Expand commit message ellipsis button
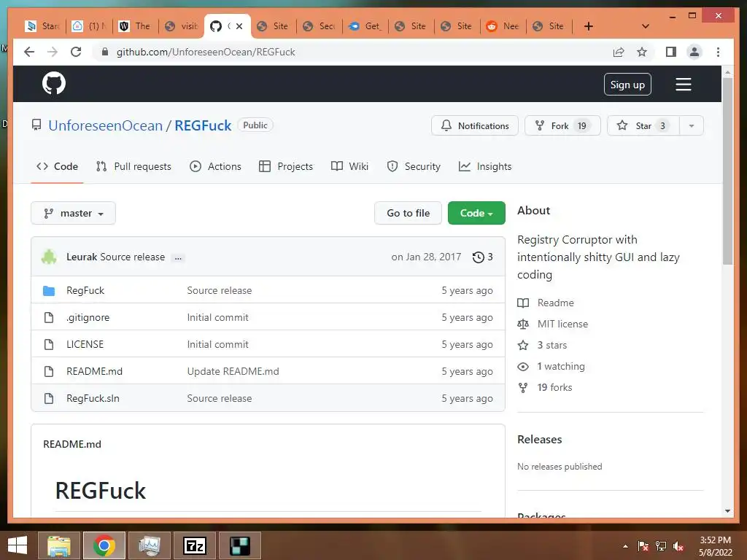The height and width of the screenshot is (560, 747). tap(178, 257)
